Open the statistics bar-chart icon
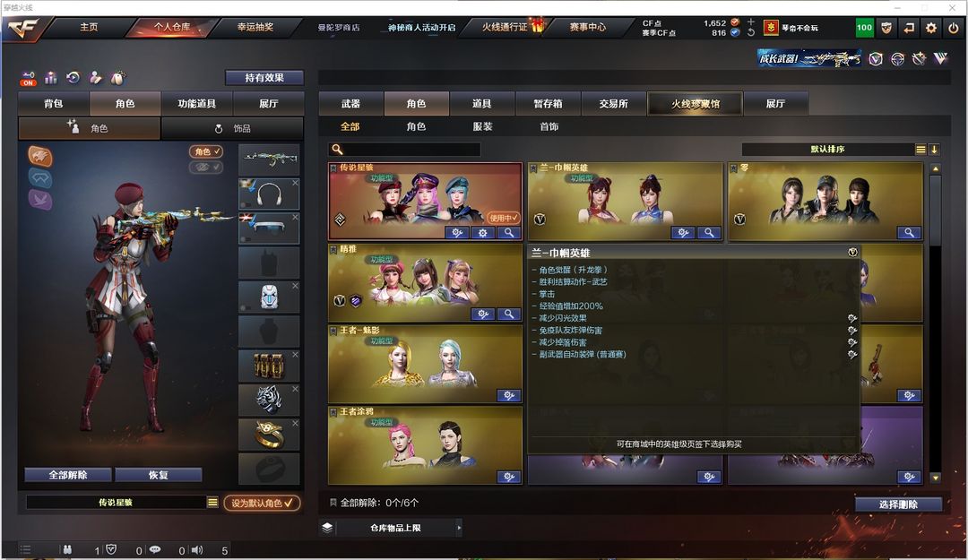 (50, 78)
